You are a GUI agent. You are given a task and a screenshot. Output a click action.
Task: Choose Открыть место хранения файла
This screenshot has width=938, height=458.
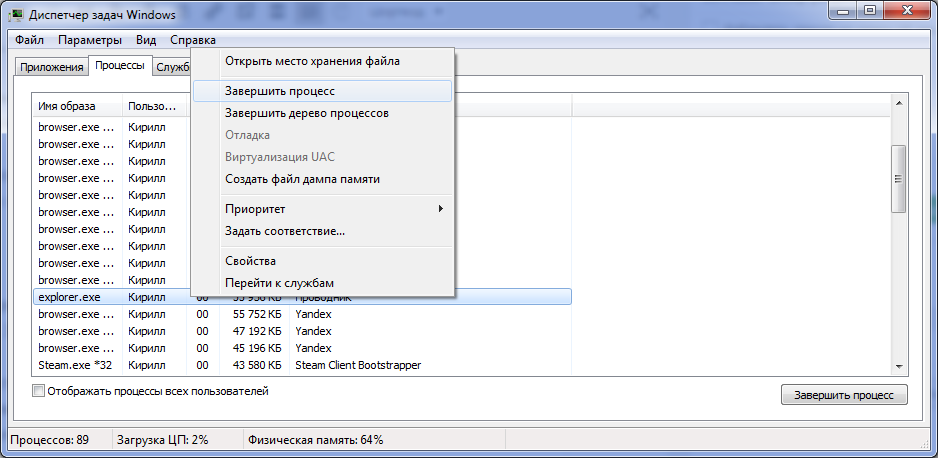[322, 61]
